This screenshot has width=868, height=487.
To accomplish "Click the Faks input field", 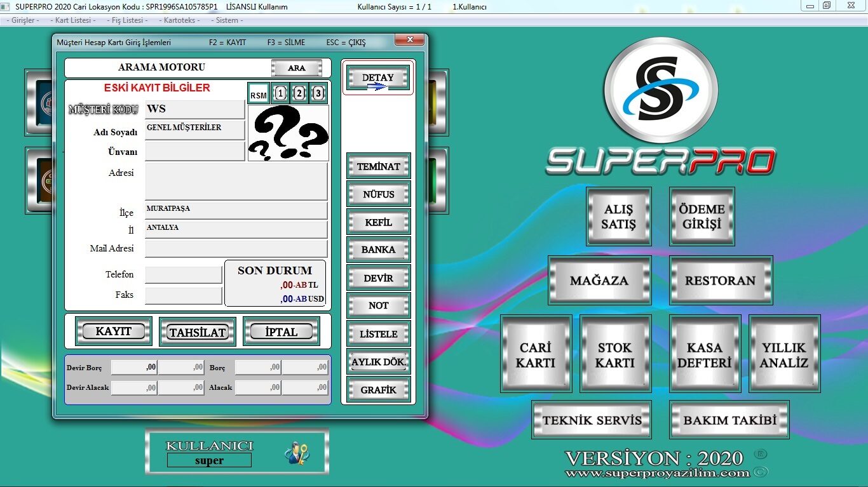I will pyautogui.click(x=184, y=295).
